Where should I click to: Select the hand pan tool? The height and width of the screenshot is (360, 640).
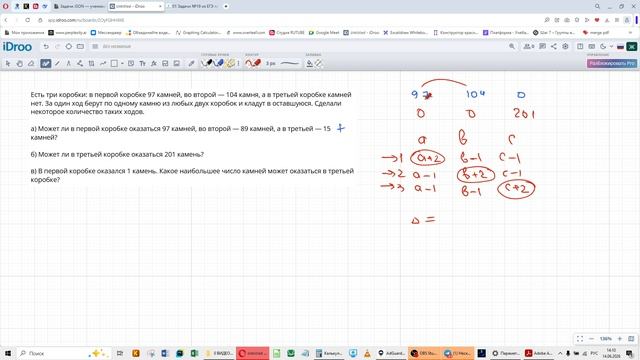[x=19, y=63]
